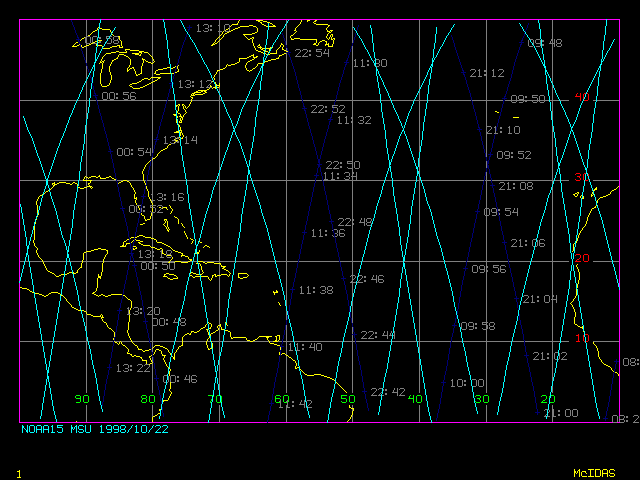Viewport: 640px width, 480px height.
Task: Select the 09:56 time label
Action: [489, 269]
